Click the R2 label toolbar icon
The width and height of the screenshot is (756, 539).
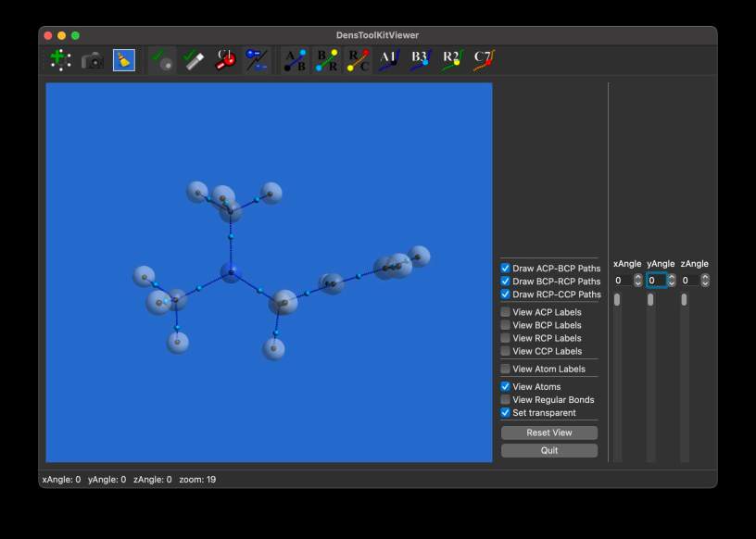coord(452,60)
